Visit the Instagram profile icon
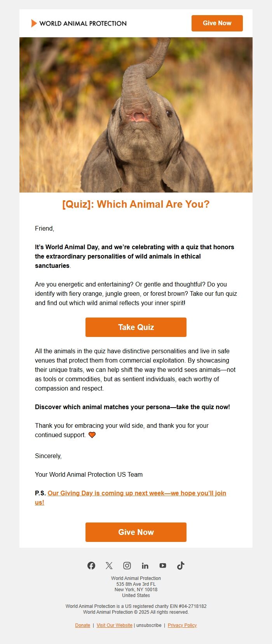This screenshot has height=644, width=272. pyautogui.click(x=127, y=566)
